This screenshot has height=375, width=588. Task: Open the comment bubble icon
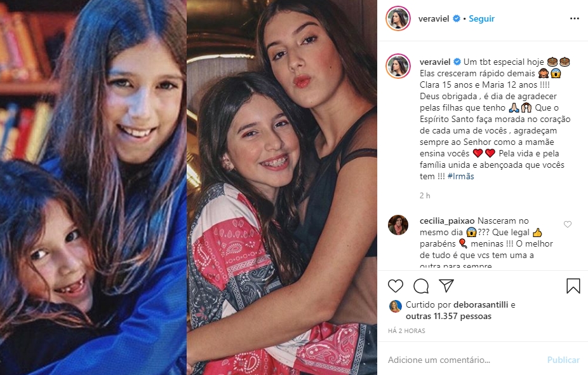(421, 286)
